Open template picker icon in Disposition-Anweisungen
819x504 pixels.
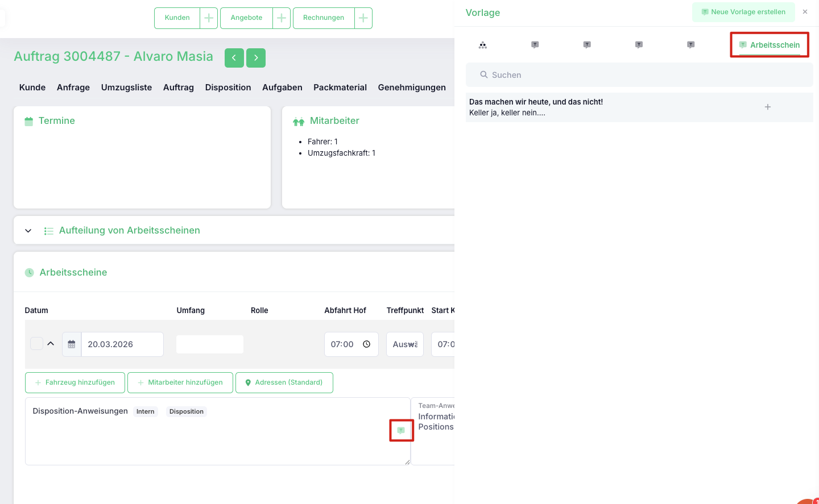(x=401, y=430)
